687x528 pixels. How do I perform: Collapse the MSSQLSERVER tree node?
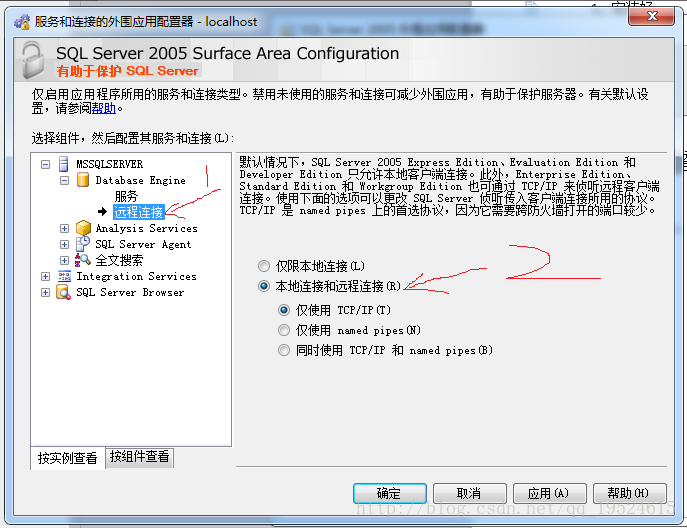click(x=45, y=164)
